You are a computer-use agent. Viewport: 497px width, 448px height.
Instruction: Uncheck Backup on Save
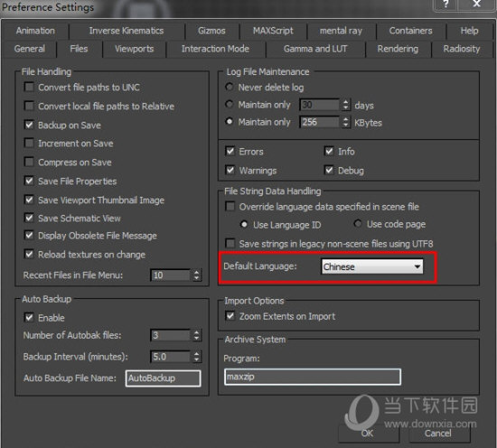pyautogui.click(x=29, y=125)
